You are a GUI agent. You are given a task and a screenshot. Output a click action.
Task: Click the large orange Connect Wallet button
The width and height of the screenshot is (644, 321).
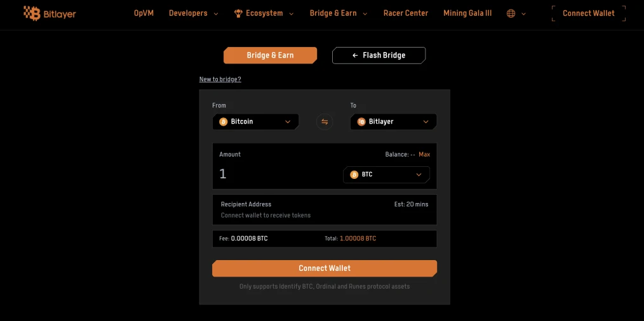[325, 268]
